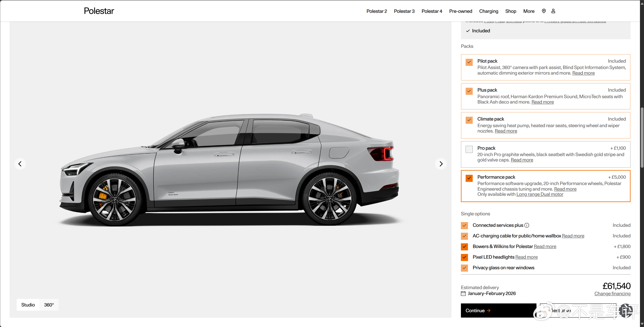Click the Test drive button
The image size is (644, 327).
[578, 310]
